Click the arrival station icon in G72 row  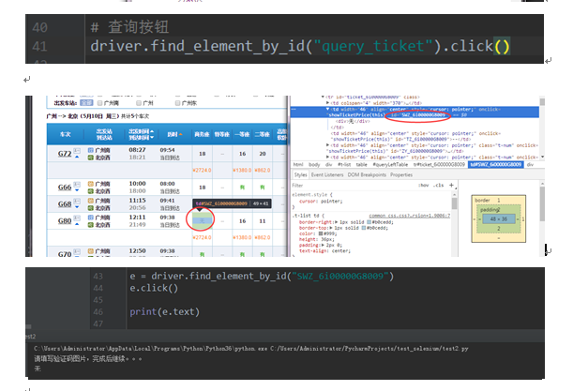point(90,158)
